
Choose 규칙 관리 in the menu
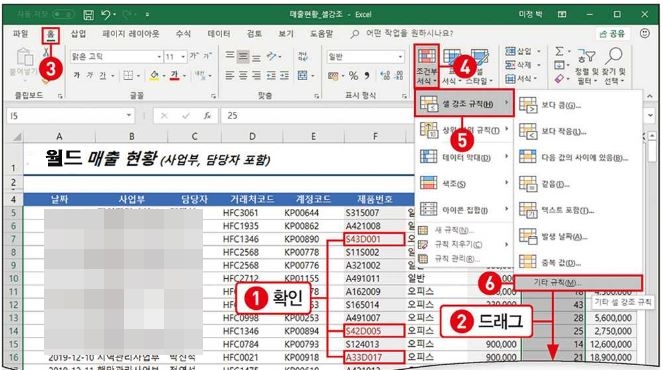click(x=464, y=258)
